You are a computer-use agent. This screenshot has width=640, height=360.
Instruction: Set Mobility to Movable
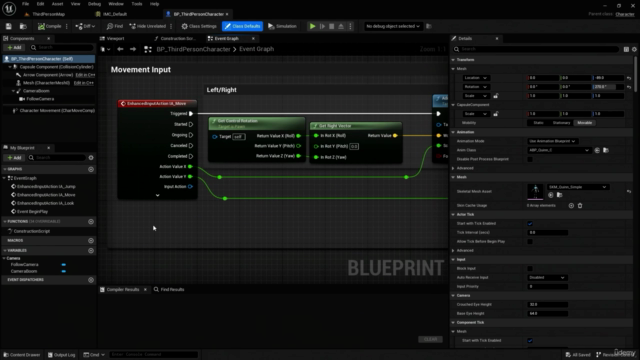pos(584,123)
